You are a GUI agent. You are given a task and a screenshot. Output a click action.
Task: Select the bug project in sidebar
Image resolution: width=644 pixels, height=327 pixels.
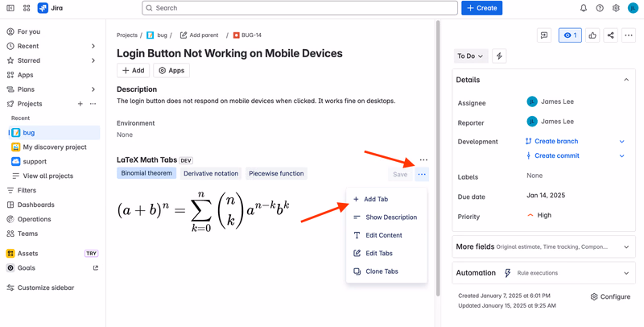pyautogui.click(x=55, y=133)
